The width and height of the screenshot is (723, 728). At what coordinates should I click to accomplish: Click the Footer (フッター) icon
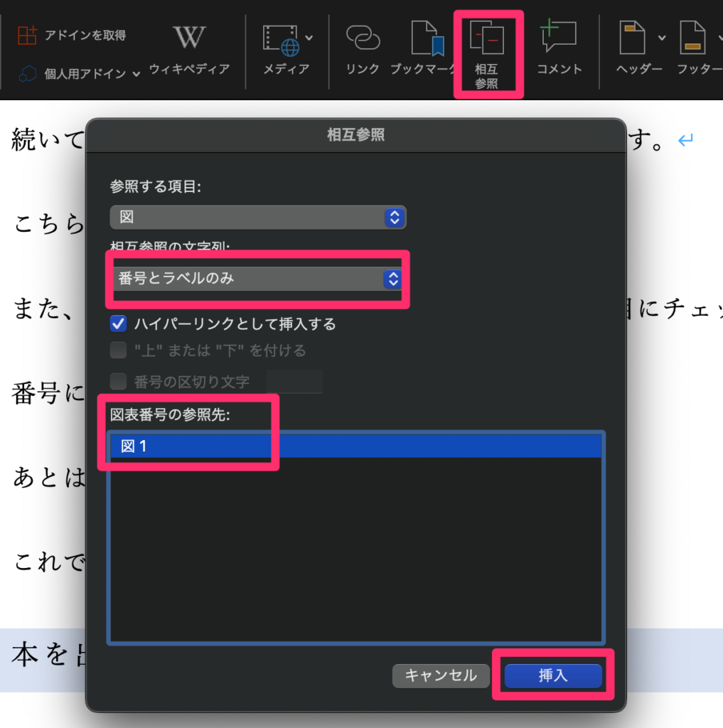click(x=692, y=38)
